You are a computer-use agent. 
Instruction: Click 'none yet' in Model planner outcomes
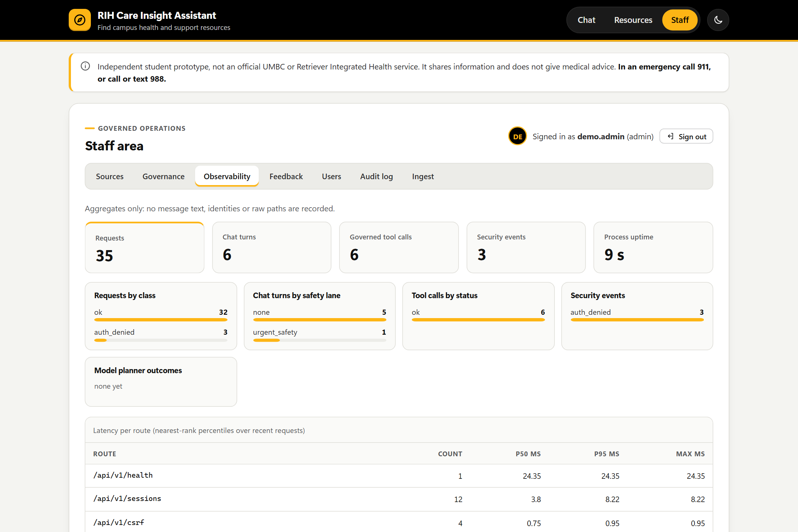click(108, 386)
